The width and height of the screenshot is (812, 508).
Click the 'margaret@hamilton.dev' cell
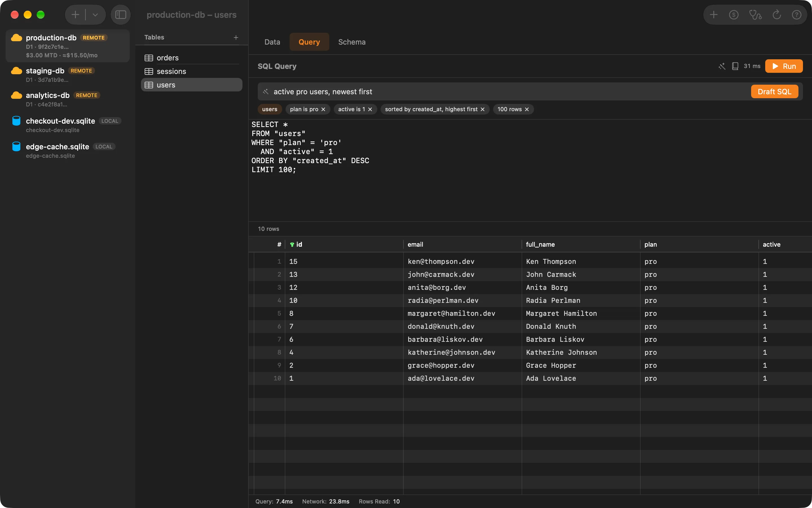tap(462, 314)
